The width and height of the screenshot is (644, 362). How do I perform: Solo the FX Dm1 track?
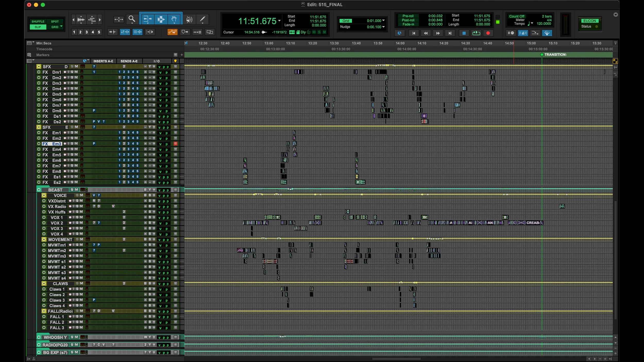tap(72, 72)
